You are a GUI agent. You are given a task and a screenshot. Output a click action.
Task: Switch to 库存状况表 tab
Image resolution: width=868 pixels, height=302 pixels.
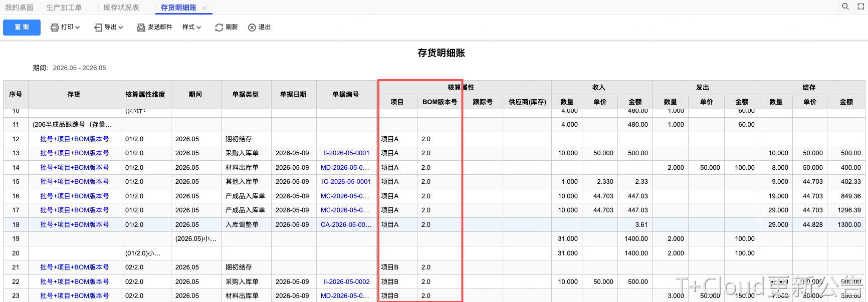121,8
